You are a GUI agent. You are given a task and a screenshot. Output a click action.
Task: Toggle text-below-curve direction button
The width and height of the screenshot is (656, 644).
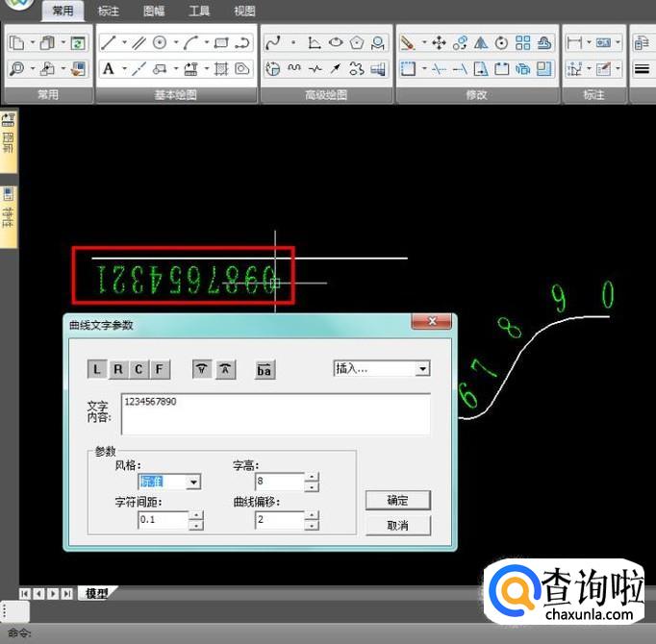click(202, 369)
